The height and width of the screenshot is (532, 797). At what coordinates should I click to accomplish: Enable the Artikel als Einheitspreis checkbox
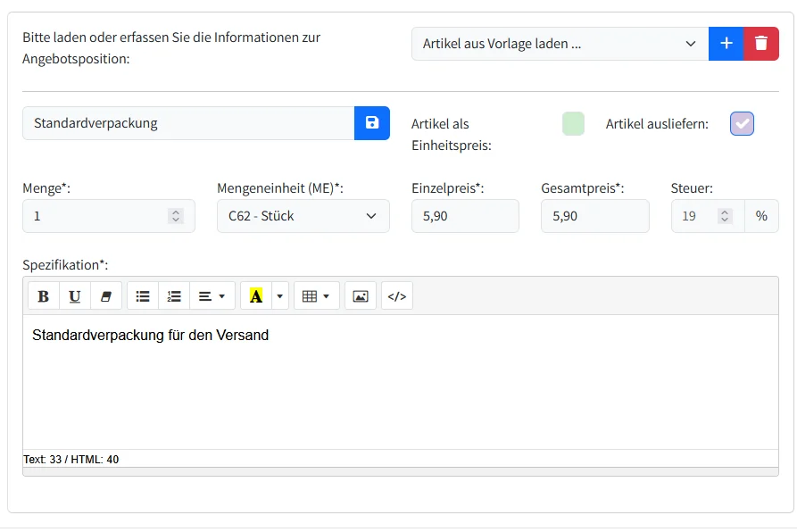click(573, 123)
